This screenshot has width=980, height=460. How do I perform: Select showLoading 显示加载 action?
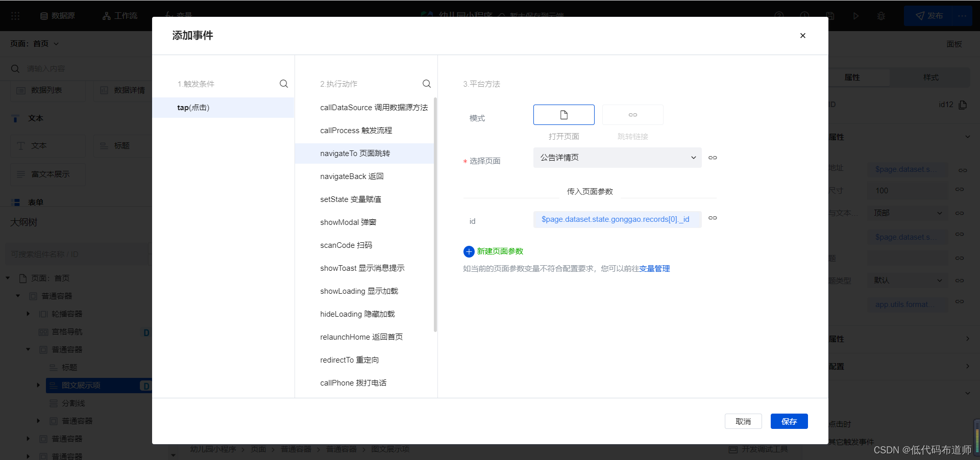click(364, 291)
